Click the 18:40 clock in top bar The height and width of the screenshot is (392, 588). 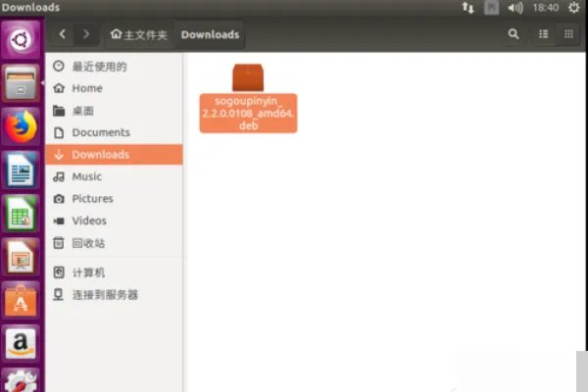pos(546,8)
